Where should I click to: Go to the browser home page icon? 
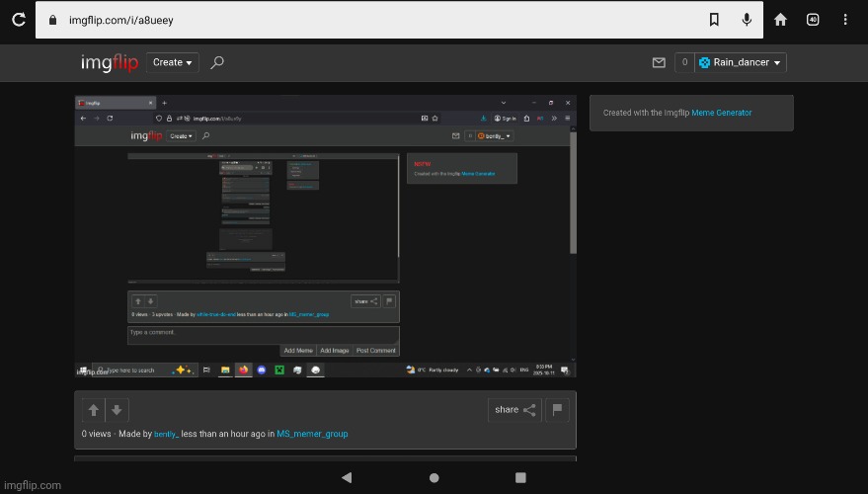pyautogui.click(x=780, y=20)
